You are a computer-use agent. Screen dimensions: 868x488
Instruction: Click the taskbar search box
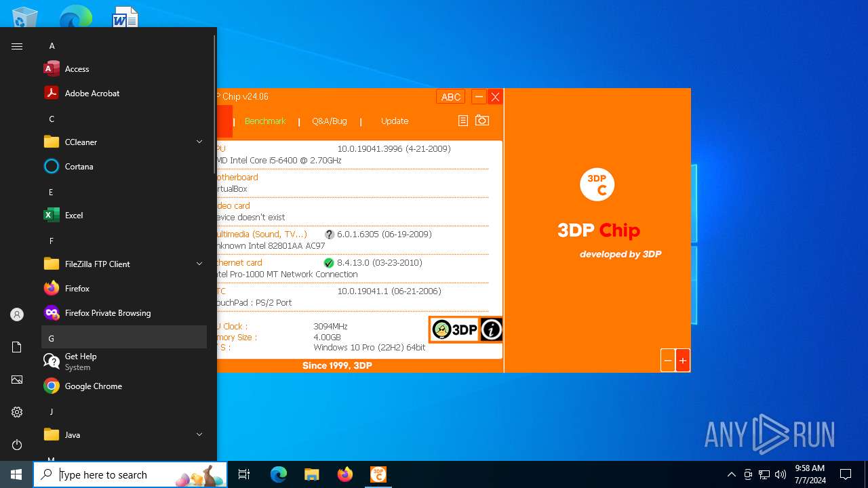pyautogui.click(x=130, y=474)
